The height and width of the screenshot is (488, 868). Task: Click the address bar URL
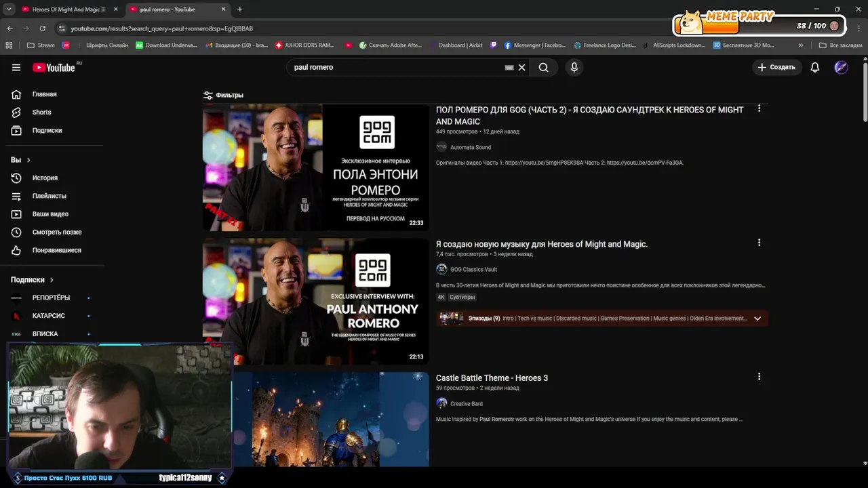tap(162, 28)
